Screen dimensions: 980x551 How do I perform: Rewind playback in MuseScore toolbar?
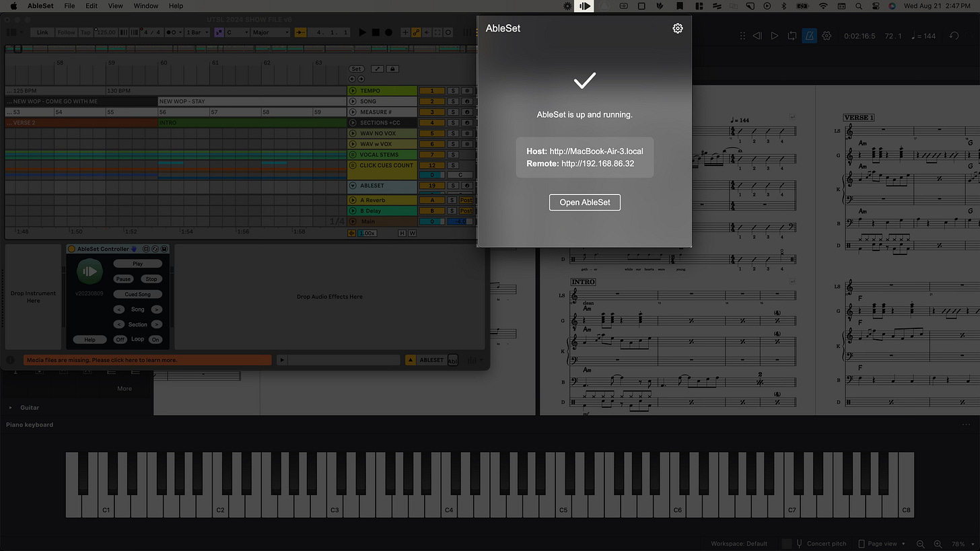[x=757, y=36]
